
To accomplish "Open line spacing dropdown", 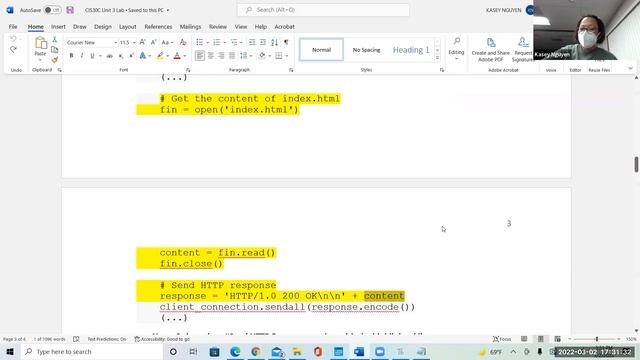I will click(246, 56).
